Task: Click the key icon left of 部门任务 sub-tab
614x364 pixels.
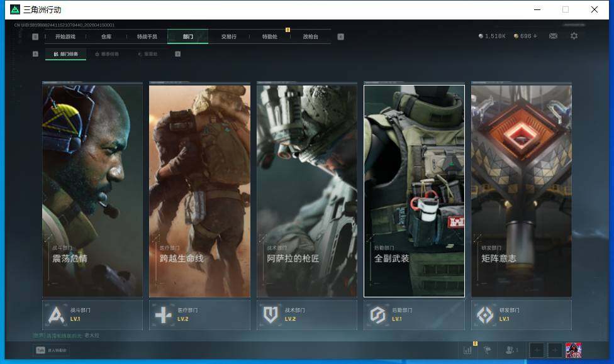Action: tap(35, 54)
